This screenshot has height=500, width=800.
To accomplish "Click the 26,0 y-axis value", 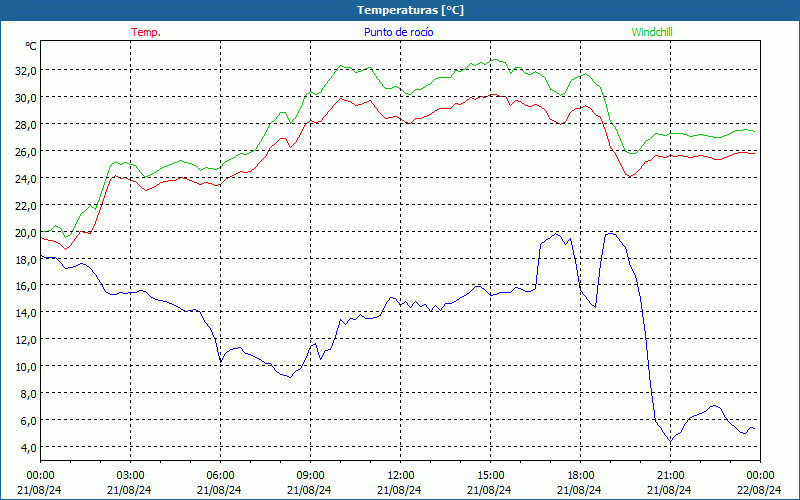I will point(25,152).
